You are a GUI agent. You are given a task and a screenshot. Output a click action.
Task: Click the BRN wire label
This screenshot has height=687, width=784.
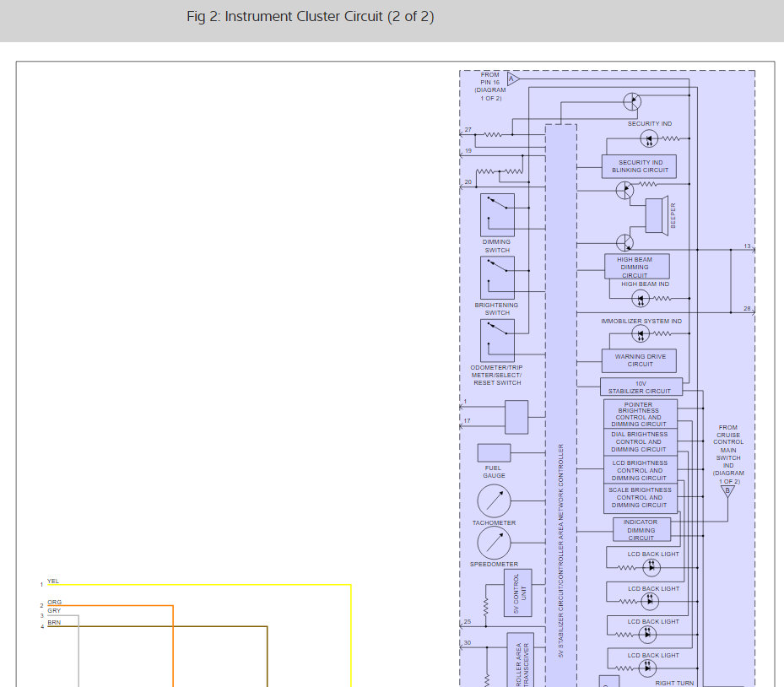tap(54, 623)
